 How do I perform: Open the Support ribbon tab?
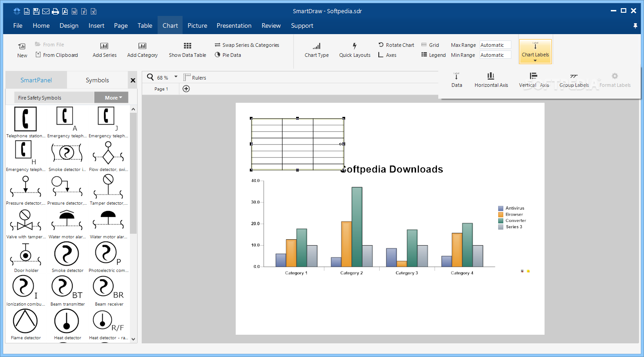302,25
